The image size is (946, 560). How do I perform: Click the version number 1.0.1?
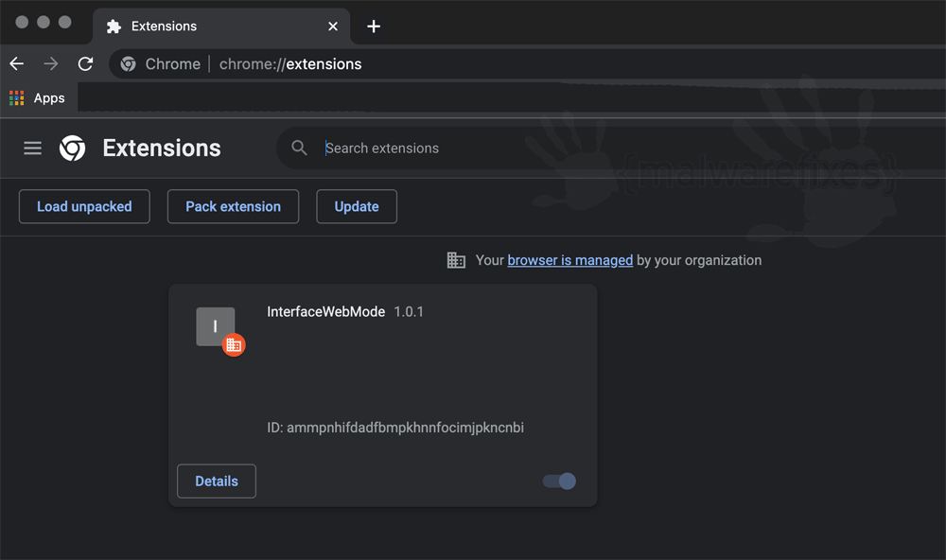[x=409, y=312]
